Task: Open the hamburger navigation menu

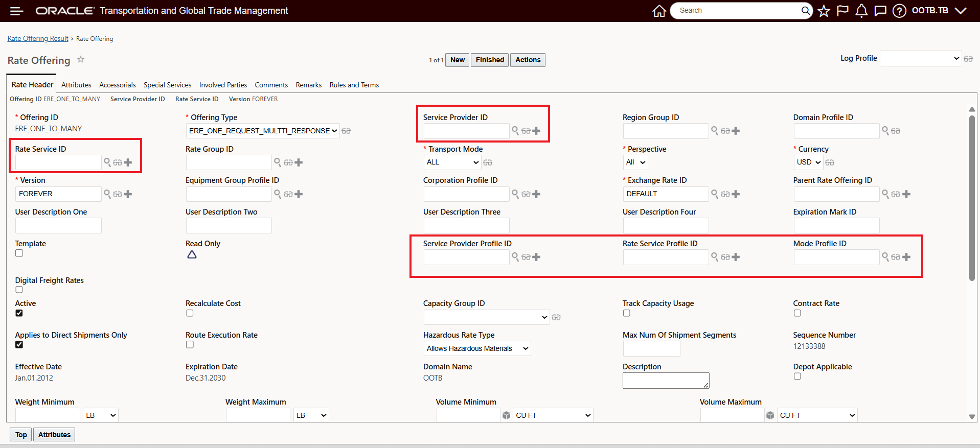Action: [16, 11]
